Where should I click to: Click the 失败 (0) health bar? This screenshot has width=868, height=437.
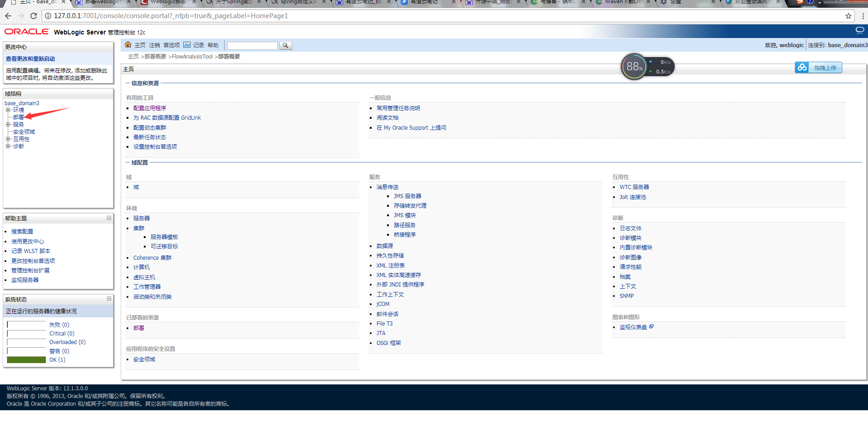(26, 325)
